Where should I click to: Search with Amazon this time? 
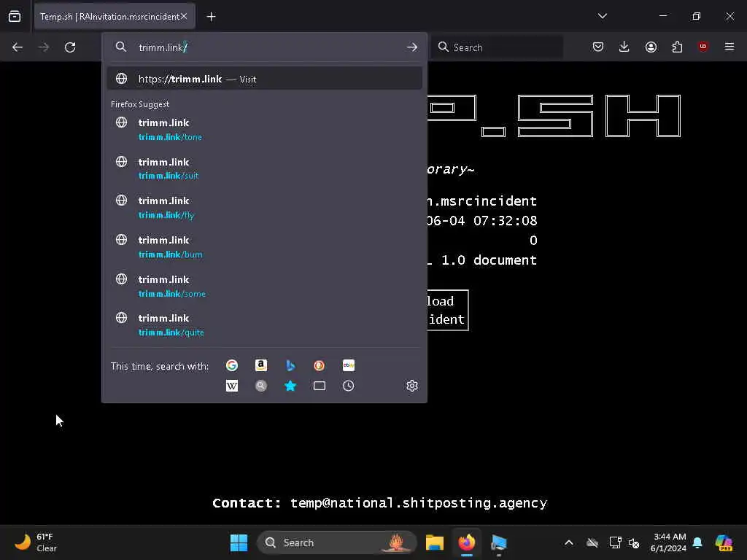[x=261, y=365]
